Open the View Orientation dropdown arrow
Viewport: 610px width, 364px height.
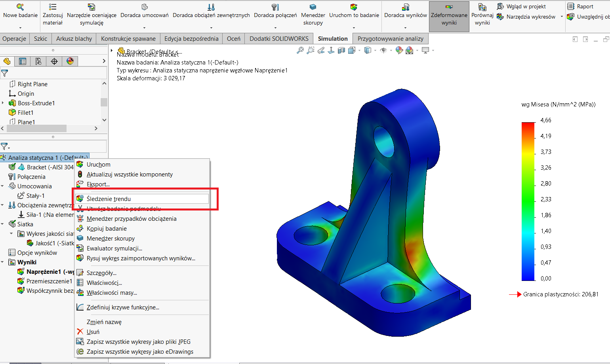tap(359, 50)
